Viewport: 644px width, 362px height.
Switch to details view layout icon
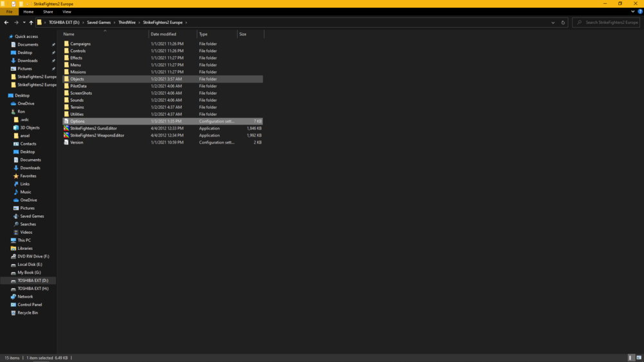(x=631, y=358)
